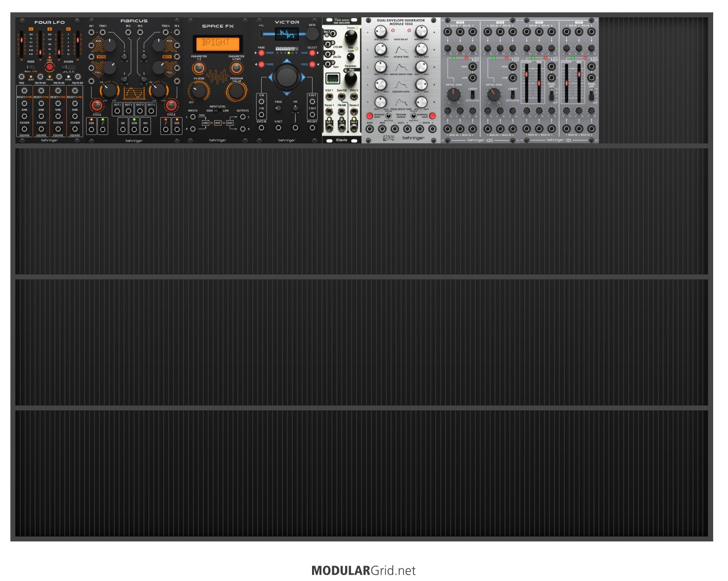Click the OUT 1 jack on Abacus
Image resolution: width=728 pixels, height=581 pixels.
[117, 111]
